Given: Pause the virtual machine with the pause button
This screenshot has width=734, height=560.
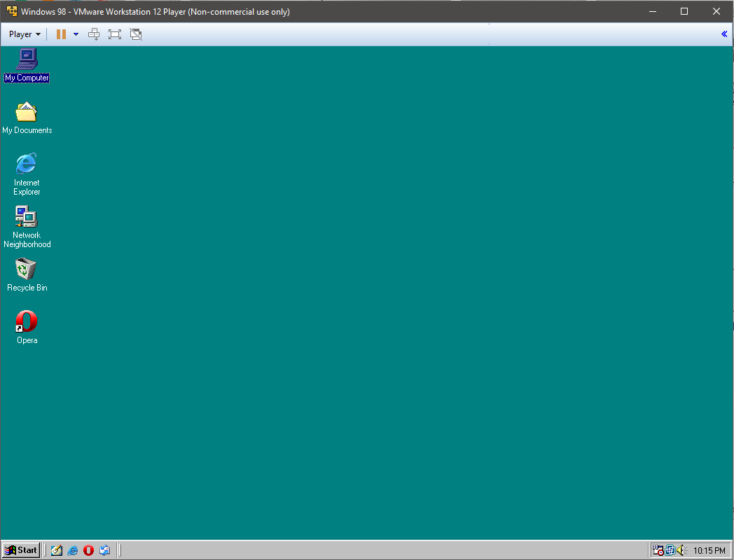Looking at the screenshot, I should coord(61,34).
